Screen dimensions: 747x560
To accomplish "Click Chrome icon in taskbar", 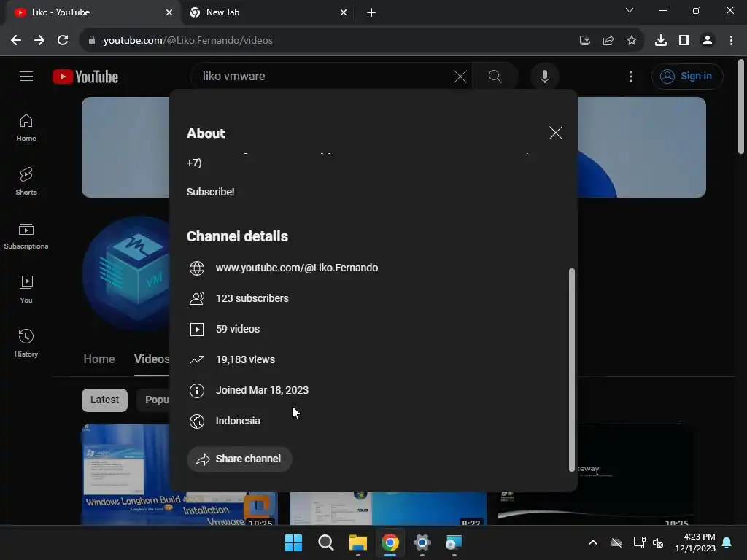I will pos(390,542).
